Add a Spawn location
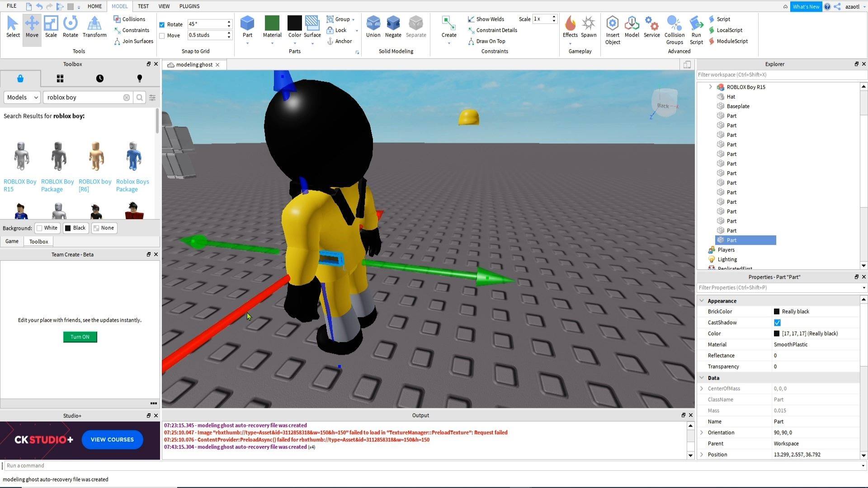 (x=589, y=27)
